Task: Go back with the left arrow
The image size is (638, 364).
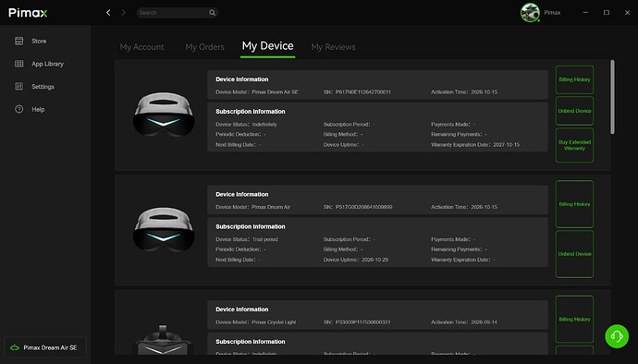Action: click(x=108, y=13)
